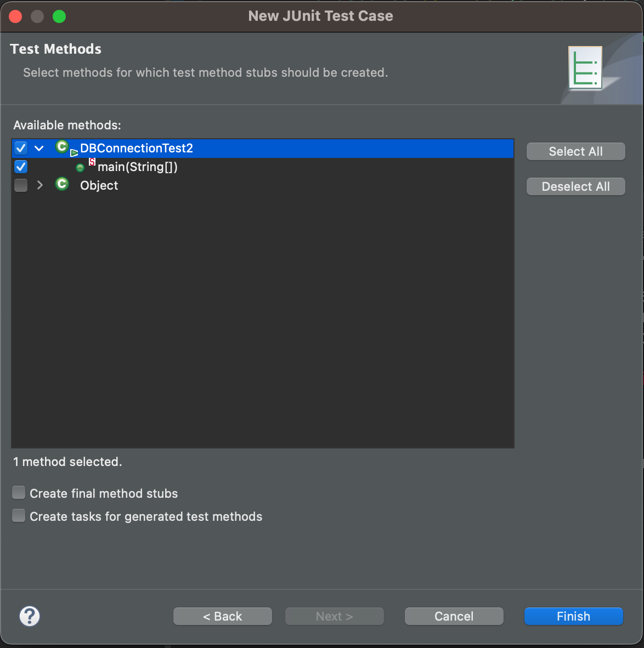Screen dimensions: 644x648
Task: Enable Create tasks for generated test methods
Action: (19, 516)
